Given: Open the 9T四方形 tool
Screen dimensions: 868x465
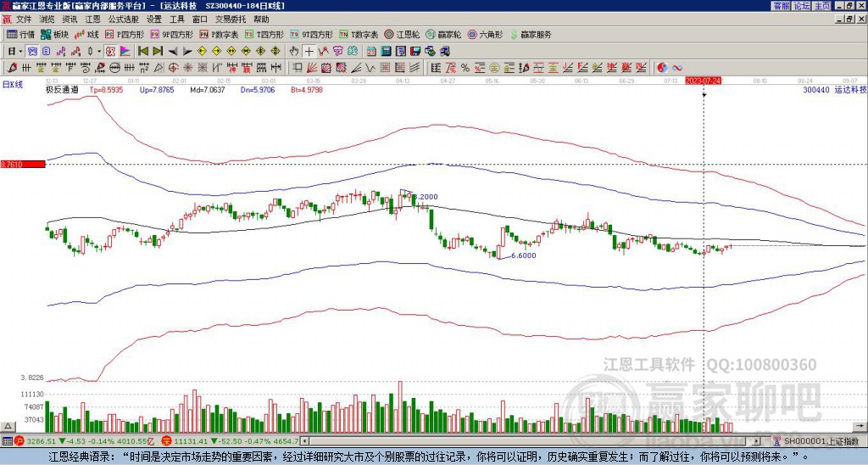Looking at the screenshot, I should (x=312, y=34).
